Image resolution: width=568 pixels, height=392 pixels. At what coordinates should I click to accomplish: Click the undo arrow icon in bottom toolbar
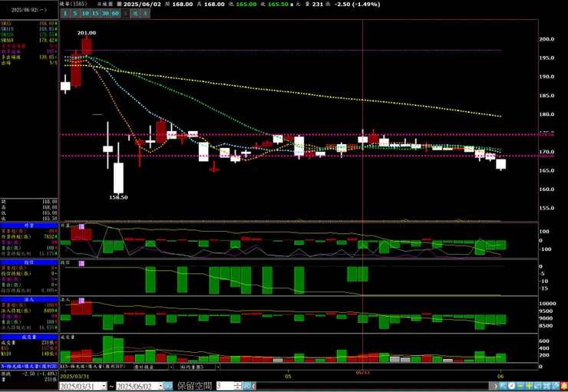(538, 386)
